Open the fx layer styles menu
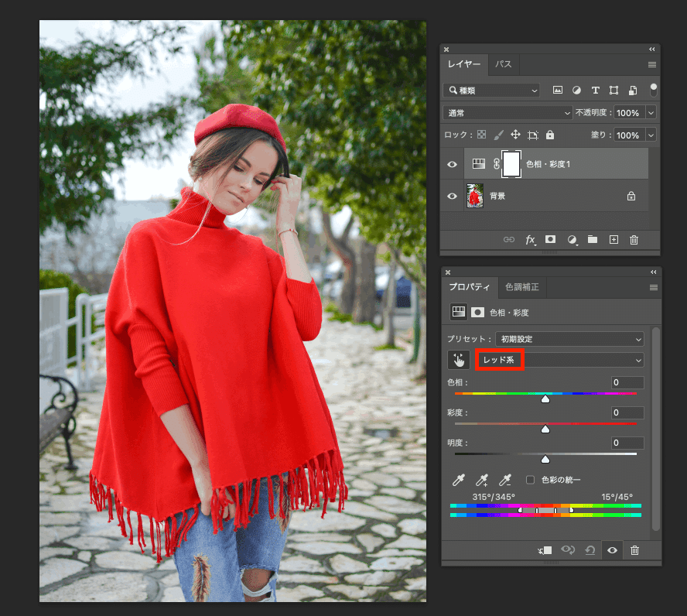This screenshot has width=687, height=616. coord(531,240)
